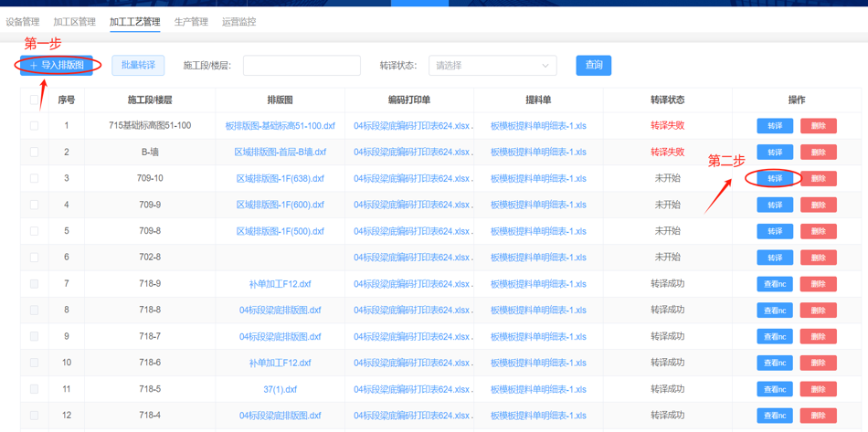Click the 导入排版图 import button
The width and height of the screenshot is (868, 432).
point(57,66)
